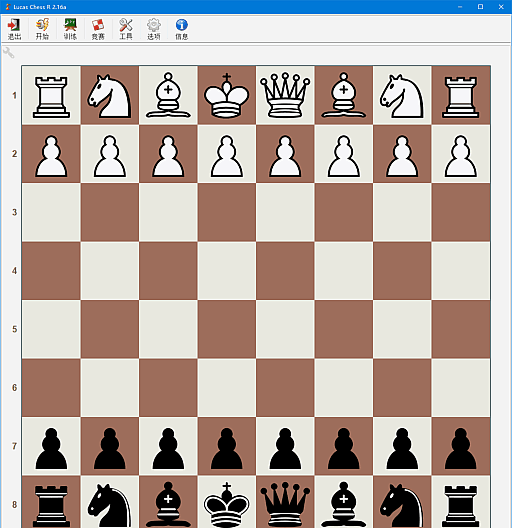
Task: Select the black bishop beside the black queen
Action: click(344, 504)
